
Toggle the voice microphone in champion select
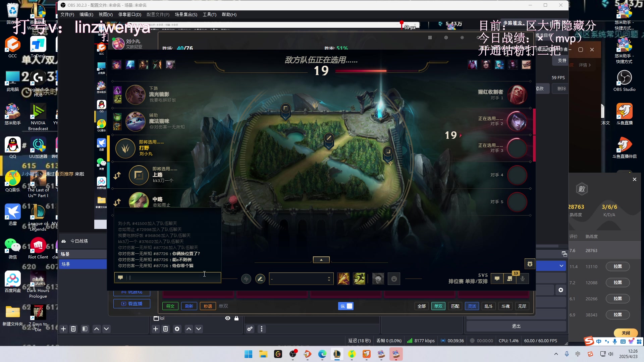click(x=523, y=279)
